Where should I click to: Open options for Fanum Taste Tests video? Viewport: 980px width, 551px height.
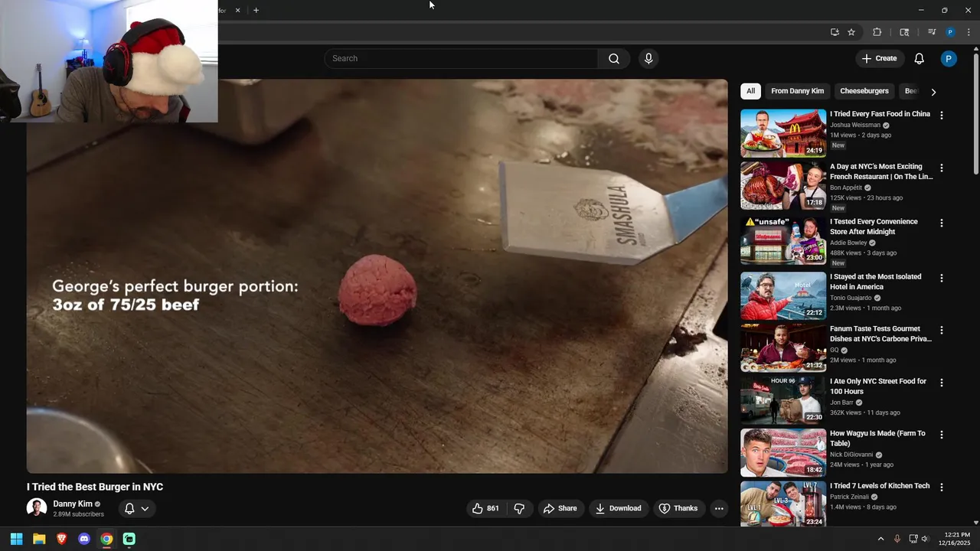[x=942, y=330]
